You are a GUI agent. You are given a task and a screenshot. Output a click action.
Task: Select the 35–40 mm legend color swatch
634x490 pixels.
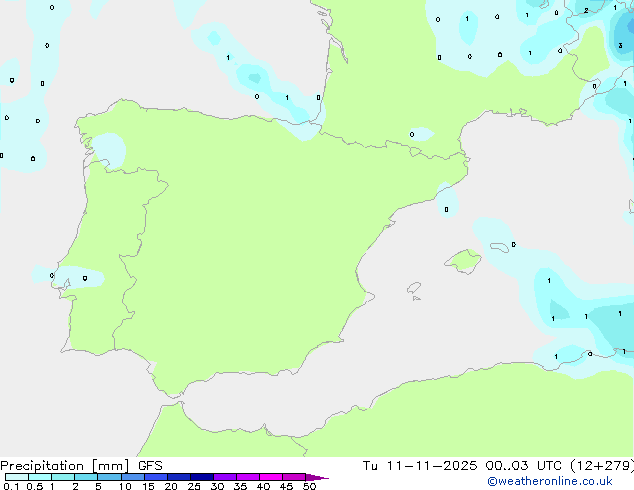pos(248,477)
